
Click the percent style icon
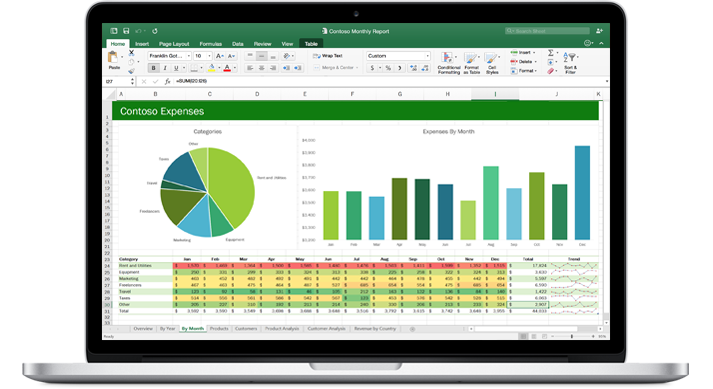click(388, 68)
